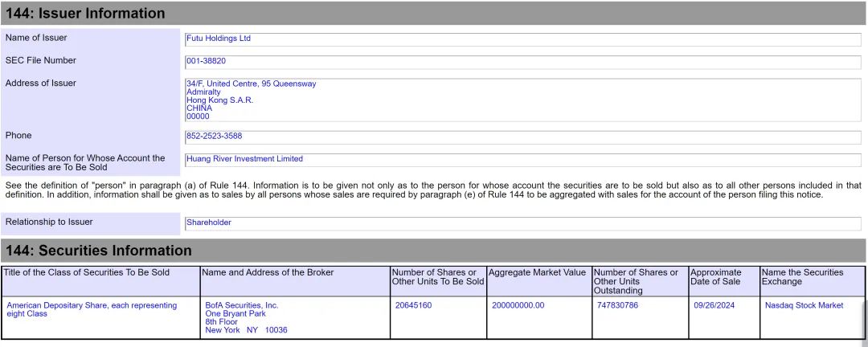Click the Name of Issuer field
868x347 pixels.
[522, 39]
